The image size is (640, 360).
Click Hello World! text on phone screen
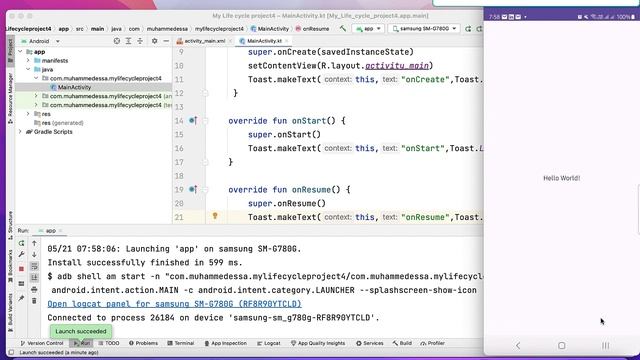[562, 178]
